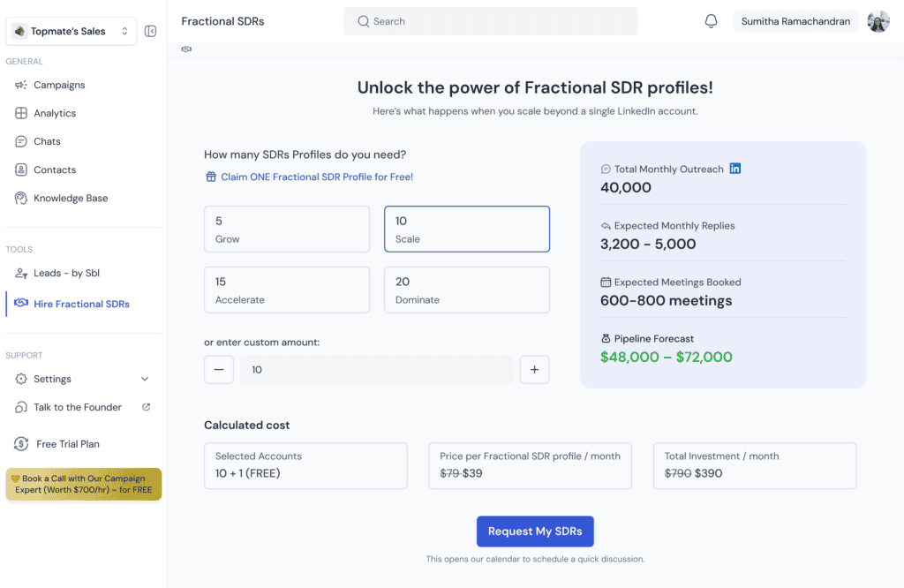Collapse the sidebar panel icon
Image resolution: width=904 pixels, height=588 pixels.
click(150, 31)
